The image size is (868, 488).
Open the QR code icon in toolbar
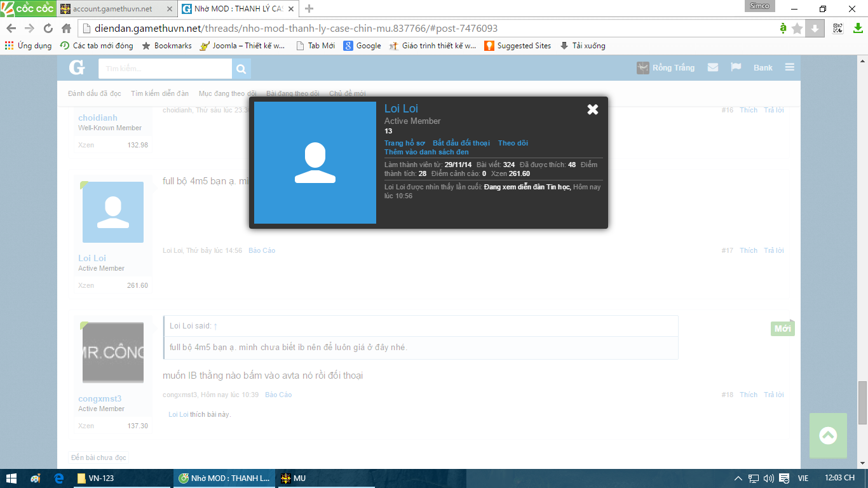(838, 29)
